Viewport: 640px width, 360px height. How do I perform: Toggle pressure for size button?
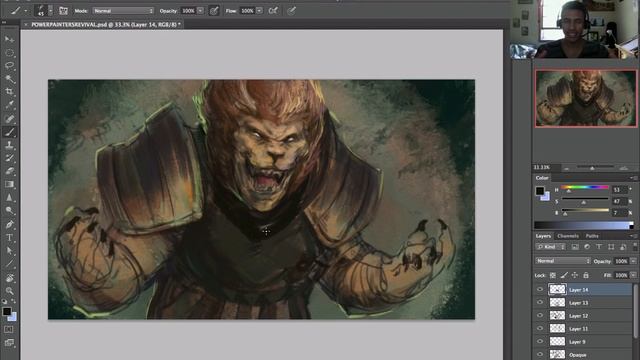click(x=291, y=11)
